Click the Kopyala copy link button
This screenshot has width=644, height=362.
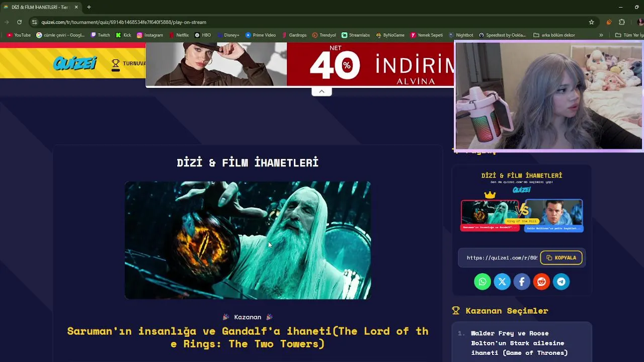(561, 258)
